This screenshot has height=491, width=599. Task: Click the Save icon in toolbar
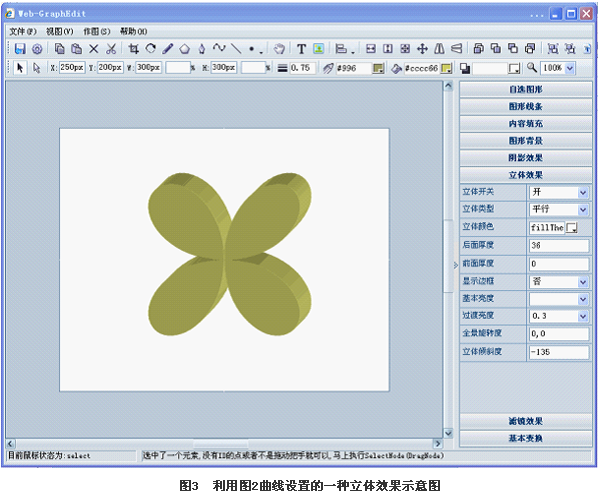tap(20, 49)
